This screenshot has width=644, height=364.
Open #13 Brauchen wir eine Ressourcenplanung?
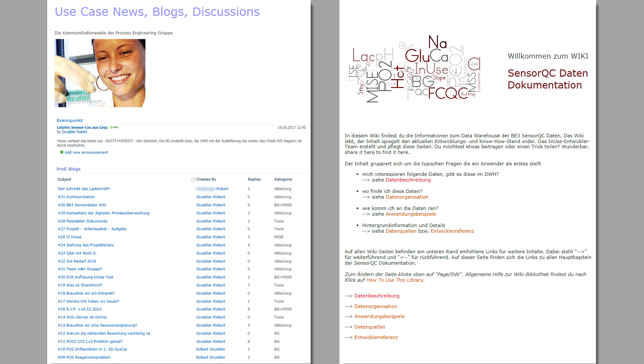point(97,325)
